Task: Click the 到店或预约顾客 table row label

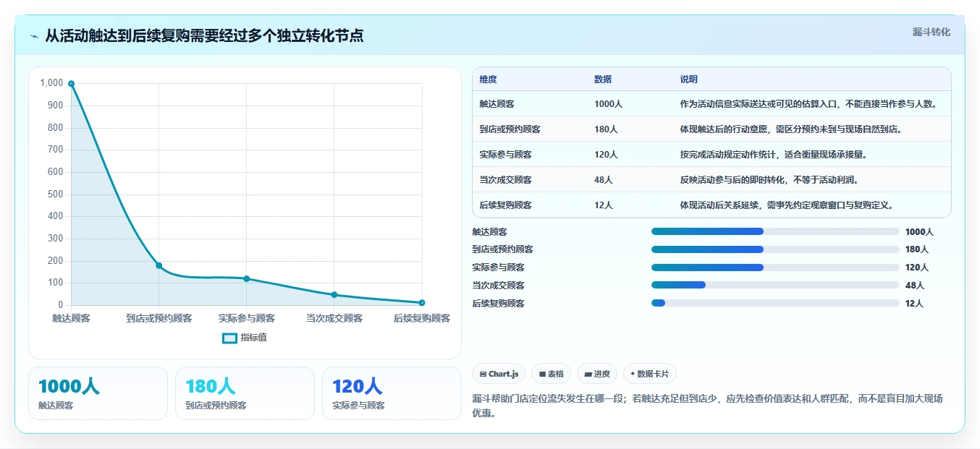Action: point(510,129)
